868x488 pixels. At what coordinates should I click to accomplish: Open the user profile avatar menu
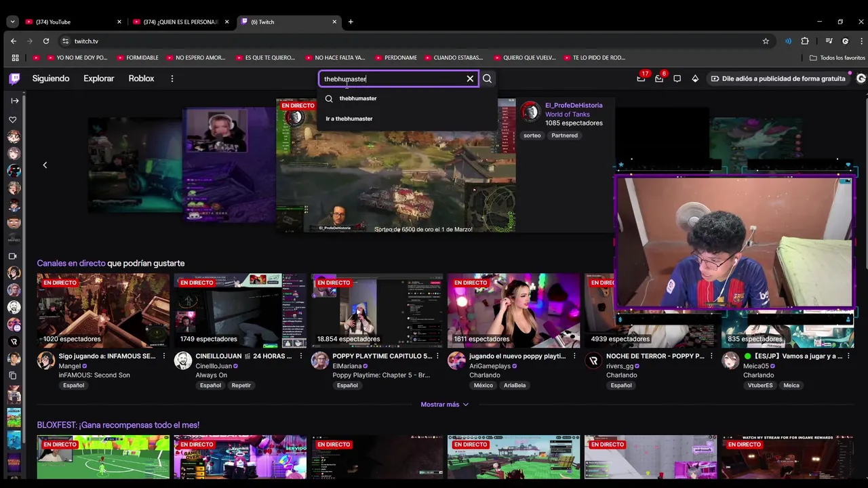(x=861, y=79)
